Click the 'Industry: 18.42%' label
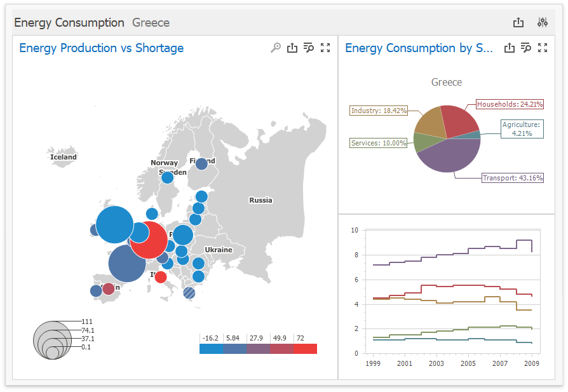This screenshot has height=392, width=568. (x=379, y=111)
